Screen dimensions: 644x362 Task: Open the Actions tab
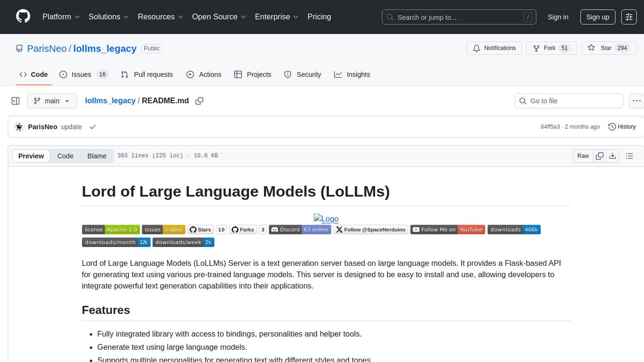(204, 74)
